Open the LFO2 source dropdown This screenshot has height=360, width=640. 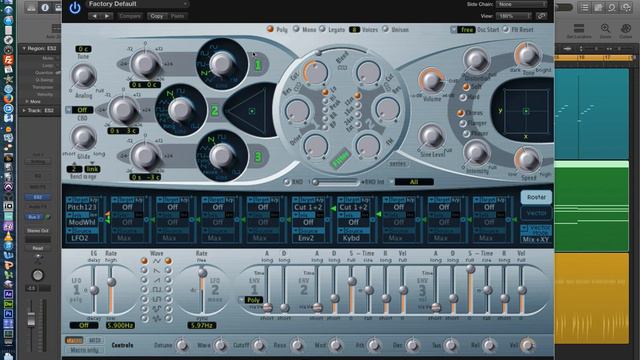point(82,238)
